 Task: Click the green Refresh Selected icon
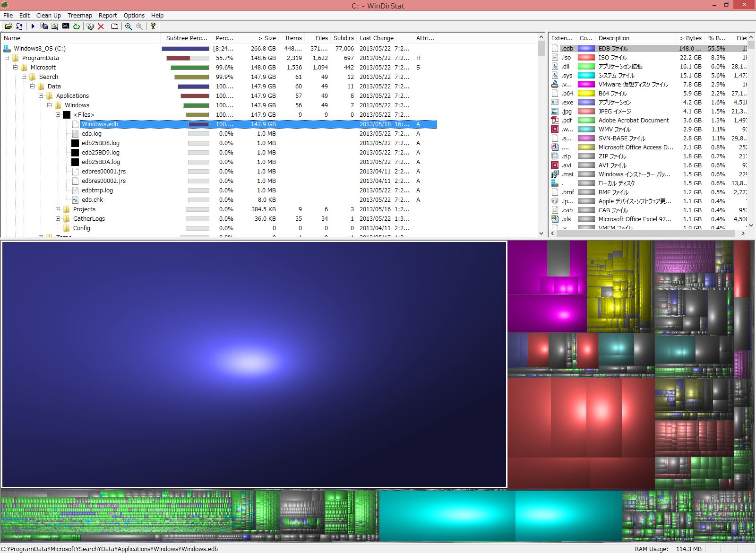coord(77,26)
